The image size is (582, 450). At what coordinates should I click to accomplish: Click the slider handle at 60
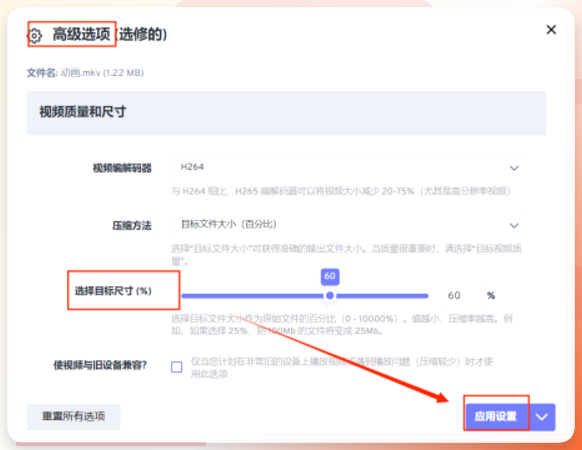pyautogui.click(x=330, y=296)
